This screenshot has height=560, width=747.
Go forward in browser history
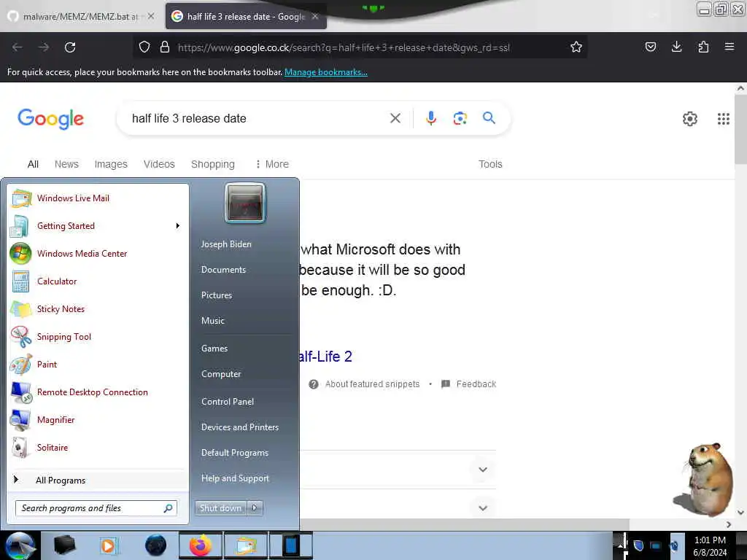tap(44, 47)
